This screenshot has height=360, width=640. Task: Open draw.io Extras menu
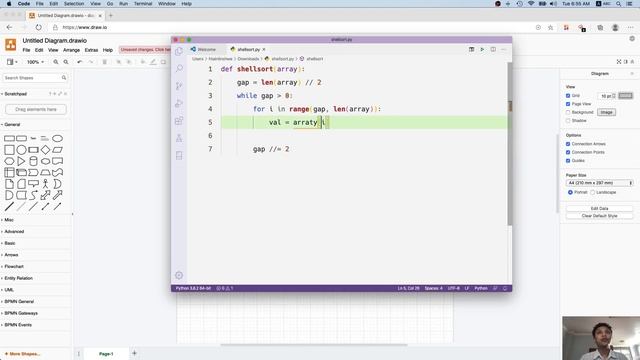[x=91, y=50]
